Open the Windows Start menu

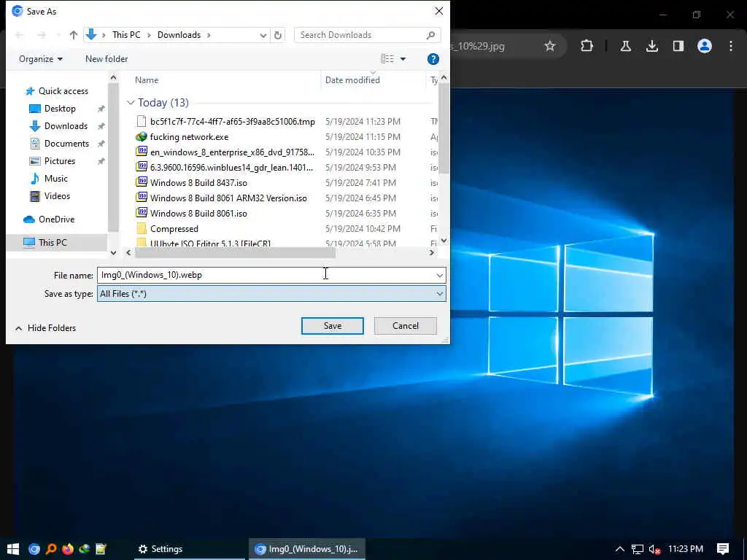[x=13, y=549]
